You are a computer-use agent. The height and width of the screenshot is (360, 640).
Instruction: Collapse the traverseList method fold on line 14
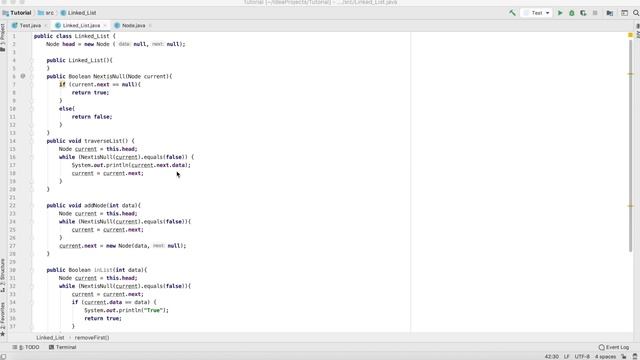[x=31, y=141]
